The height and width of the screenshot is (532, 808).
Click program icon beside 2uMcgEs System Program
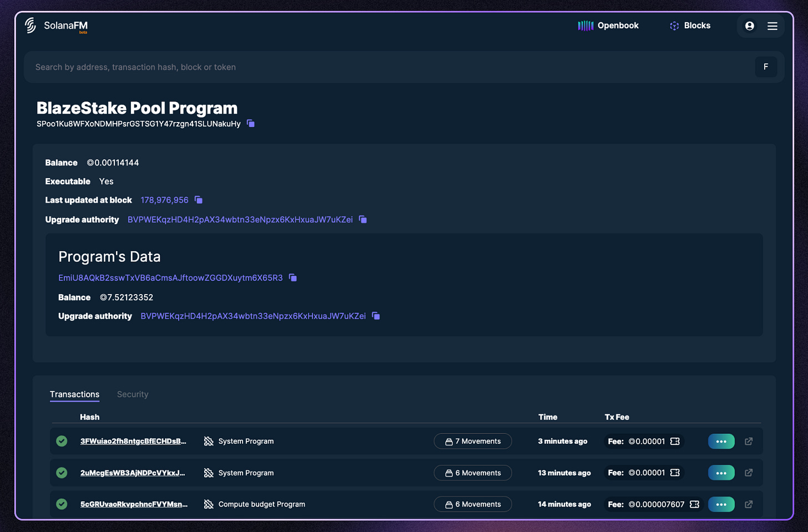209,473
